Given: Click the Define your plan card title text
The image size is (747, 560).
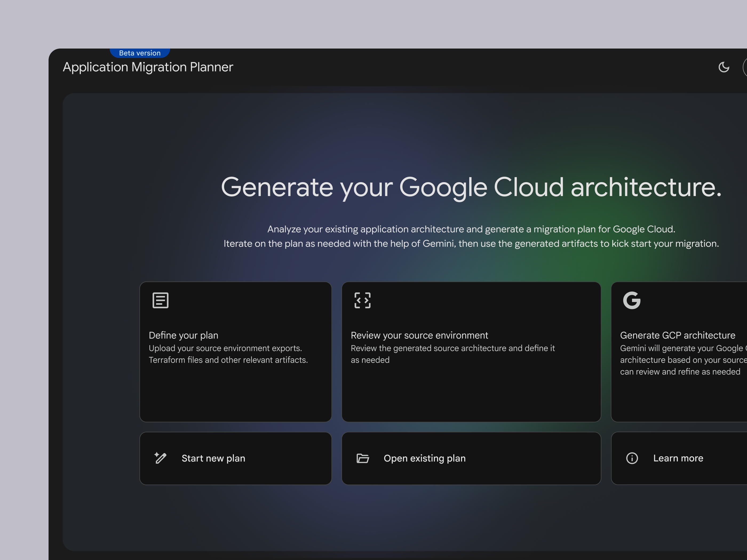Looking at the screenshot, I should (183, 335).
